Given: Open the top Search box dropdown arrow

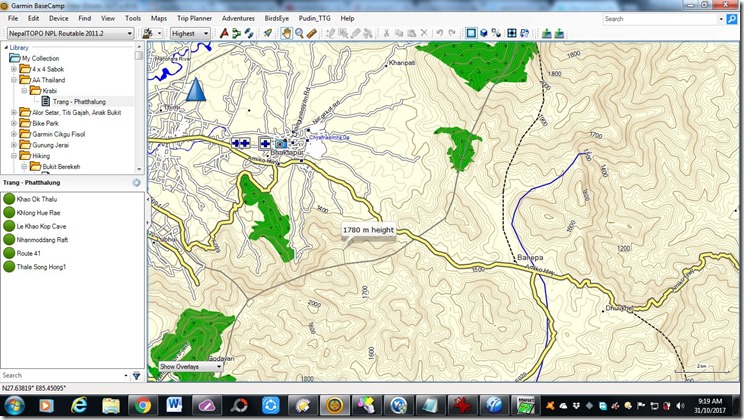Looking at the screenshot, I should [x=721, y=19].
